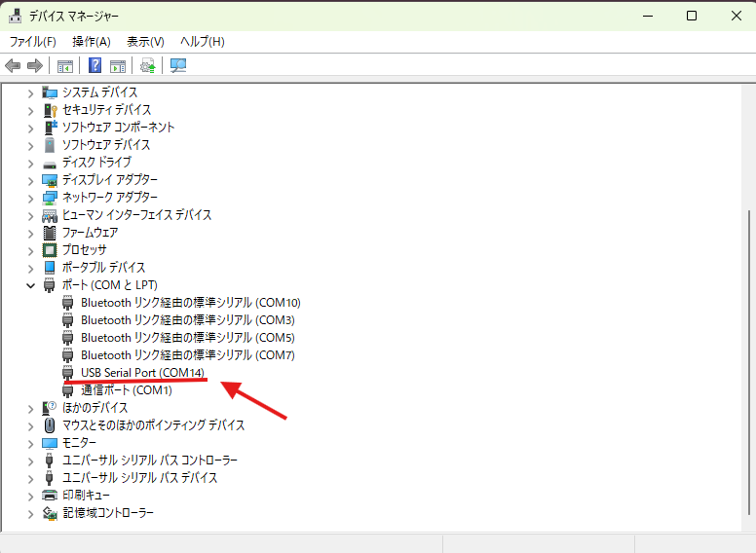Viewport: 756px width, 553px height.
Task: Expand the ポータブル デバイス node
Action: point(30,269)
